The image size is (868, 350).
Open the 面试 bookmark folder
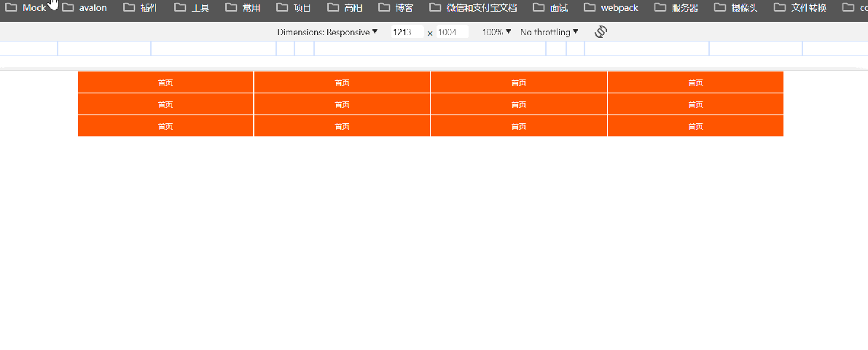(x=551, y=8)
